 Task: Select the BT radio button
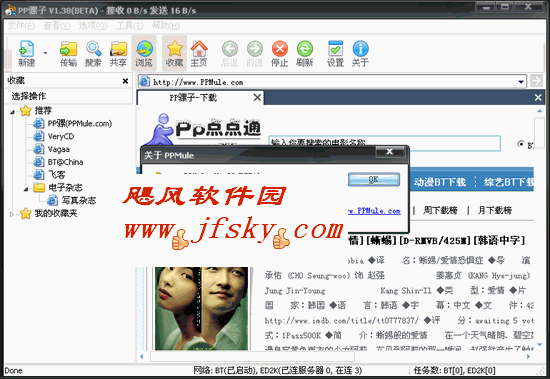[521, 144]
